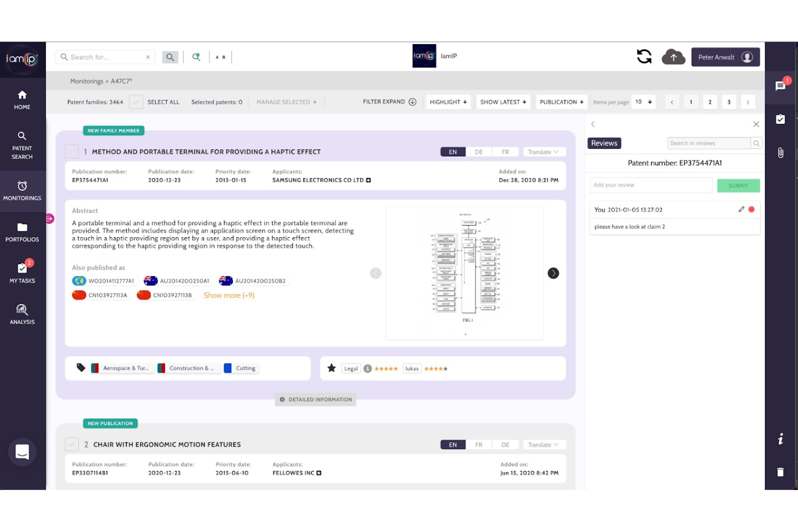Open the chat messages icon

coord(780,86)
